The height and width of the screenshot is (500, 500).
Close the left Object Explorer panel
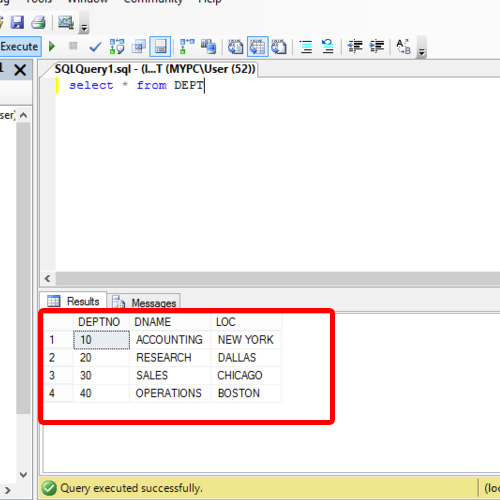pos(20,70)
